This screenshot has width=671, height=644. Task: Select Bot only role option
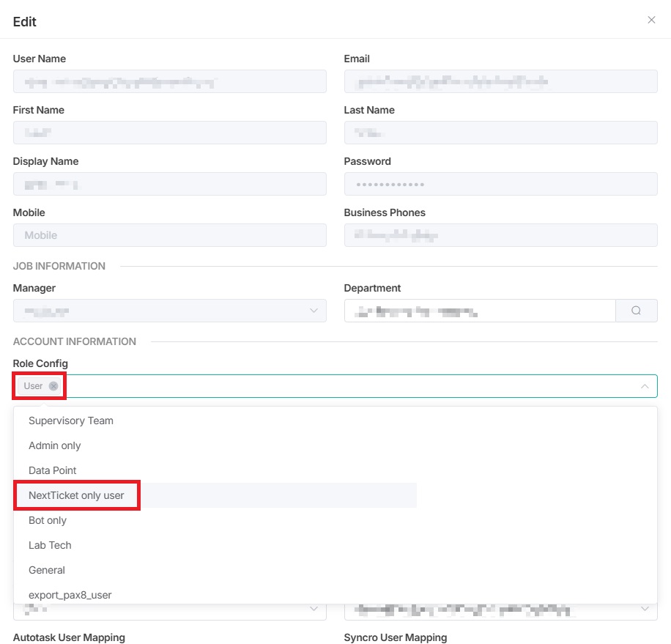[x=48, y=520]
